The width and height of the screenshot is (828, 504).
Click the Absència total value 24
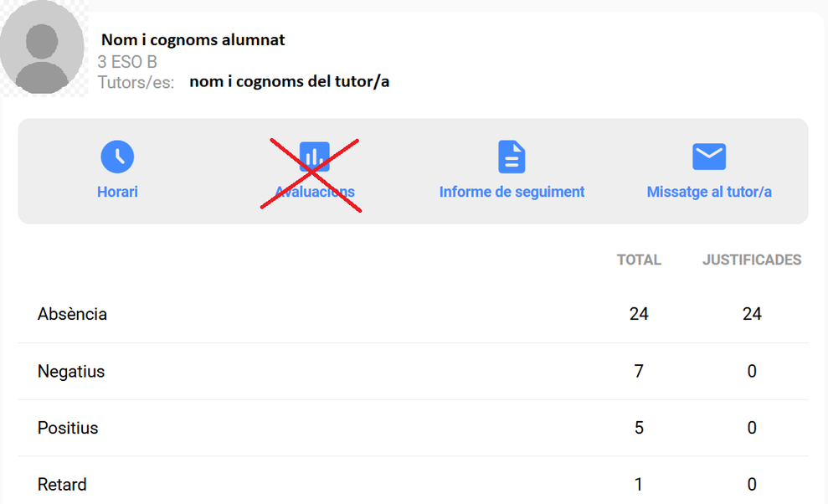[x=639, y=314]
